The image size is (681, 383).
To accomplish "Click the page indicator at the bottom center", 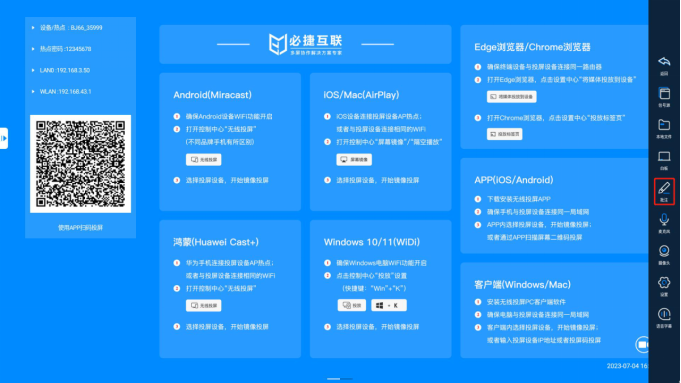I will (340, 379).
